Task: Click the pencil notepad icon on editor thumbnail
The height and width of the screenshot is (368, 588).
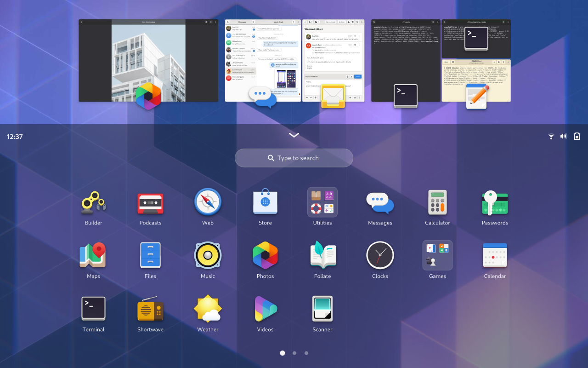Action: 476,97
